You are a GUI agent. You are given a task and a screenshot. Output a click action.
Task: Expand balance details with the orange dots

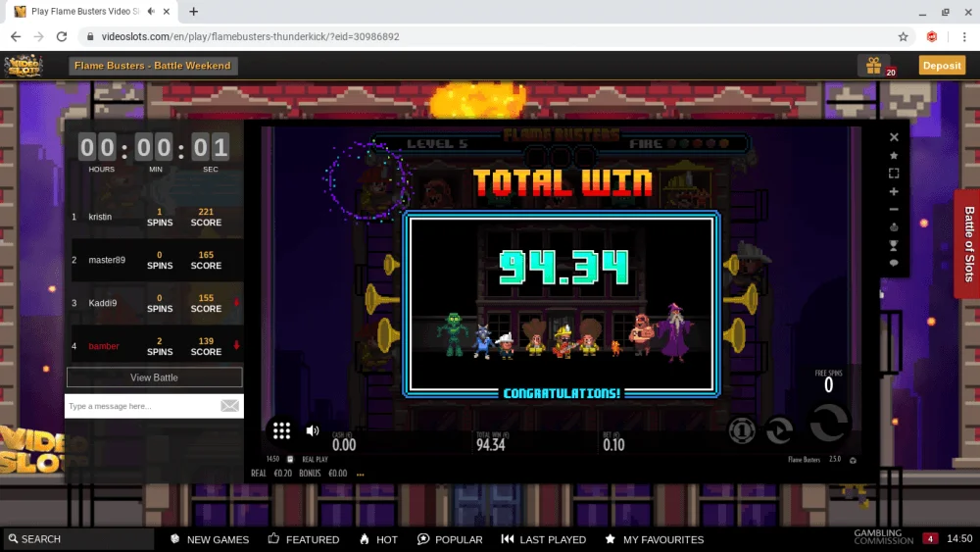coord(360,475)
